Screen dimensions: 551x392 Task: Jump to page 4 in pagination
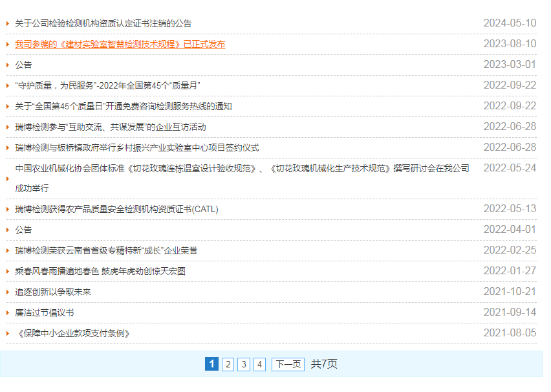(x=259, y=364)
